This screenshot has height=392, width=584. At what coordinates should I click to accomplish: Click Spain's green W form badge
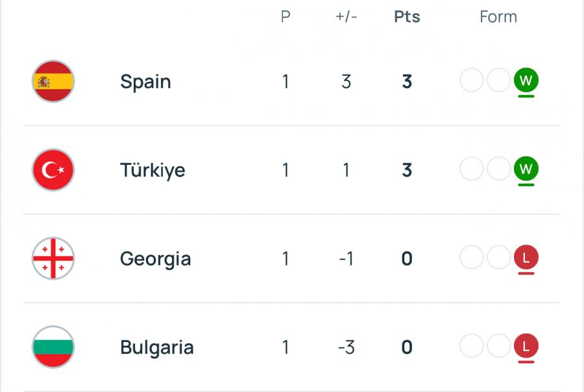526,80
